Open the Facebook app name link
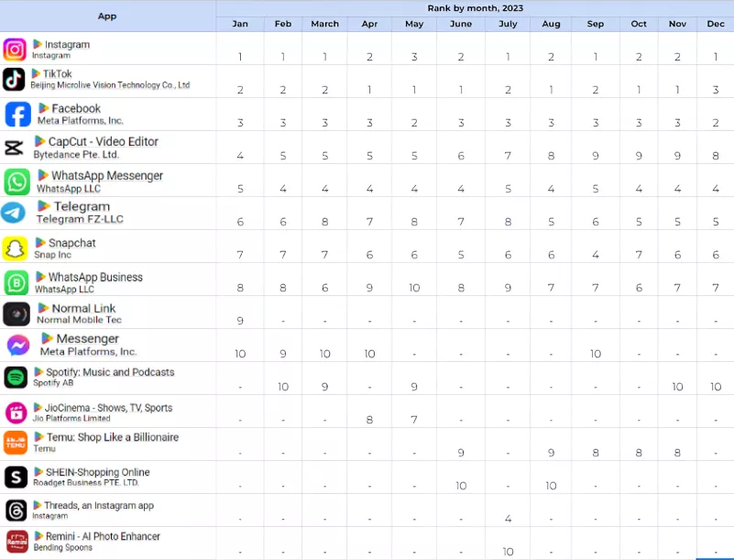Viewport: 734px width, 560px height. click(76, 109)
